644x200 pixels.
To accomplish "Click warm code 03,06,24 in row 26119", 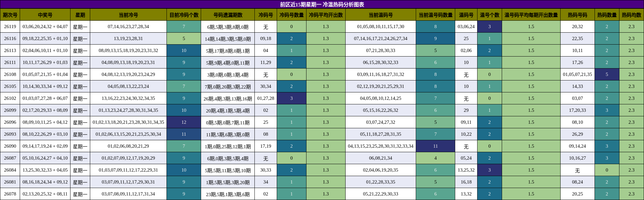I will (466, 26).
